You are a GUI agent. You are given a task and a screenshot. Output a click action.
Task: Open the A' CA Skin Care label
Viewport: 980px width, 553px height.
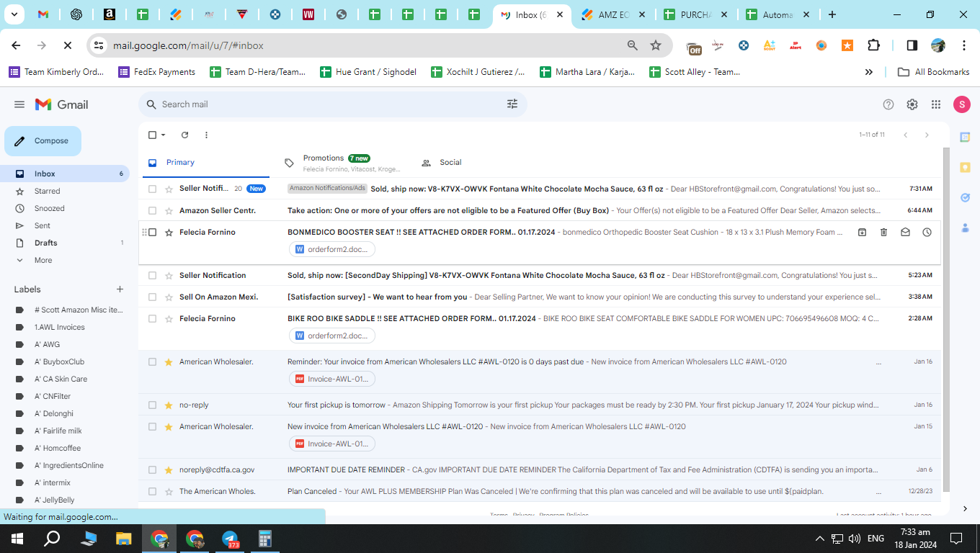61,379
